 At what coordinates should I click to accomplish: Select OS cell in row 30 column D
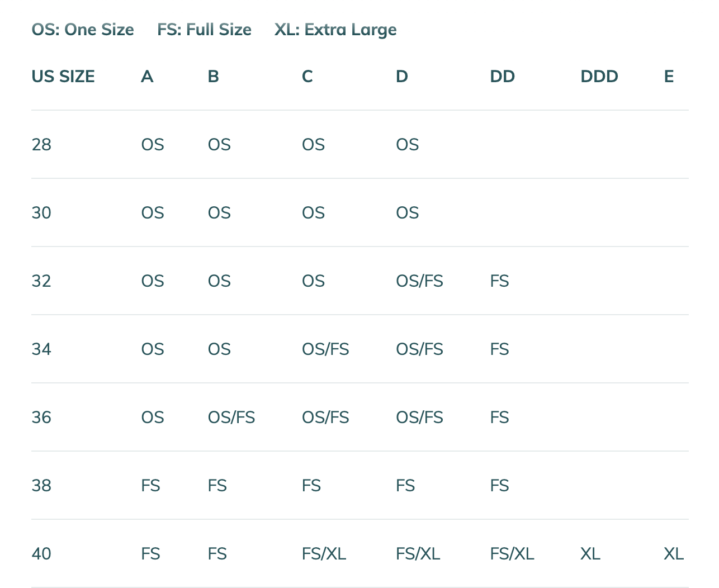[408, 213]
